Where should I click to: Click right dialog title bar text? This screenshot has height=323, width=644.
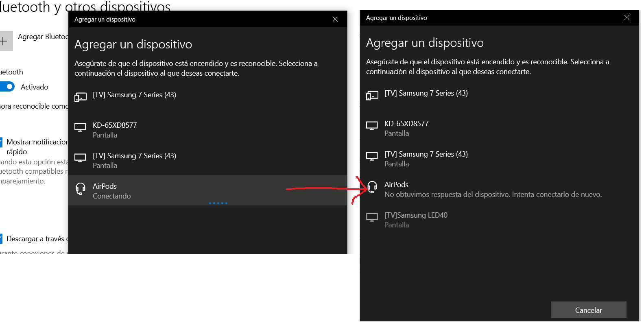397,18
